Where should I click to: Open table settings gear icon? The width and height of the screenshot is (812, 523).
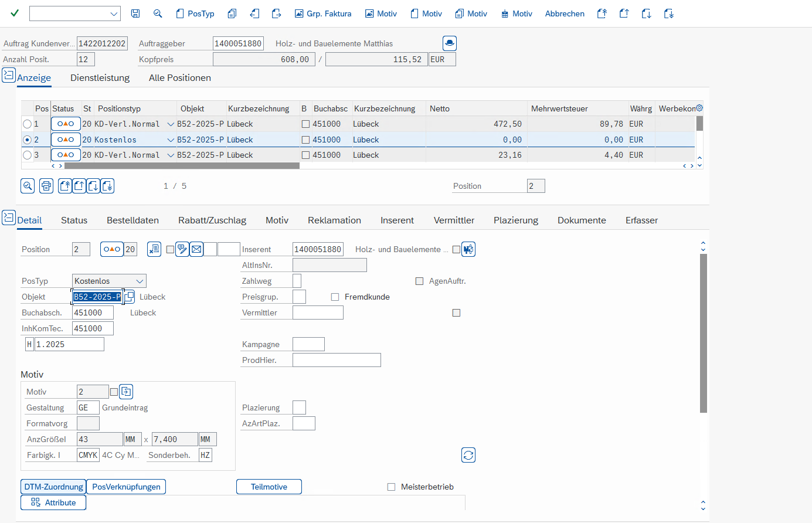[x=699, y=108]
